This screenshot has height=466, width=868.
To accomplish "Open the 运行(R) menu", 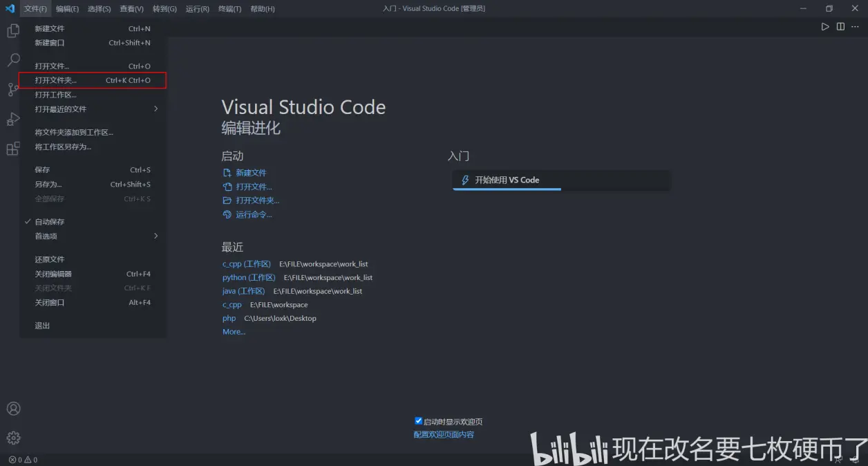I will 197,9.
